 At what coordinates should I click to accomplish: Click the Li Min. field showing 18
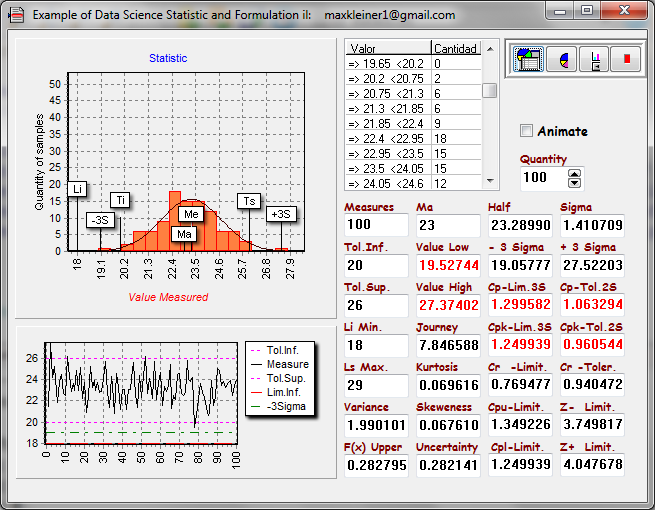(375, 345)
